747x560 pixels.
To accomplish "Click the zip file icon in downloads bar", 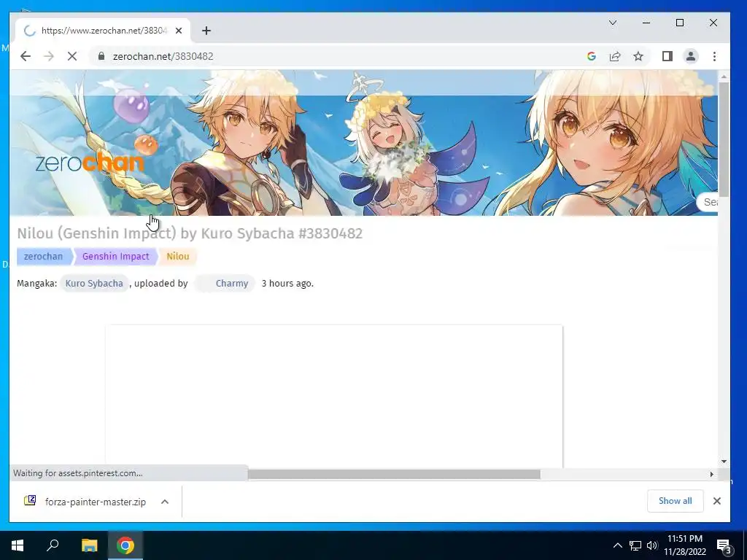I will click(x=30, y=500).
